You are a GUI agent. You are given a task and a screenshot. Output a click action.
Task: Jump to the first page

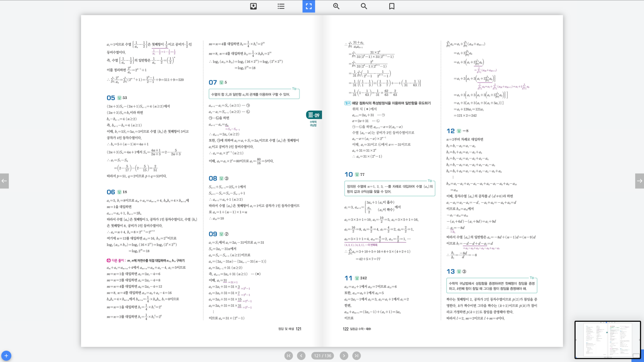289,356
